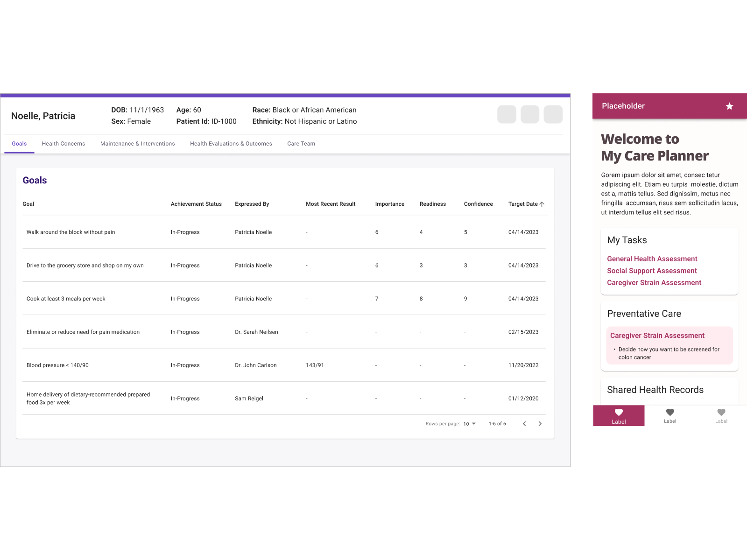Select the active heart Label tab in bottom navigation

click(x=619, y=415)
